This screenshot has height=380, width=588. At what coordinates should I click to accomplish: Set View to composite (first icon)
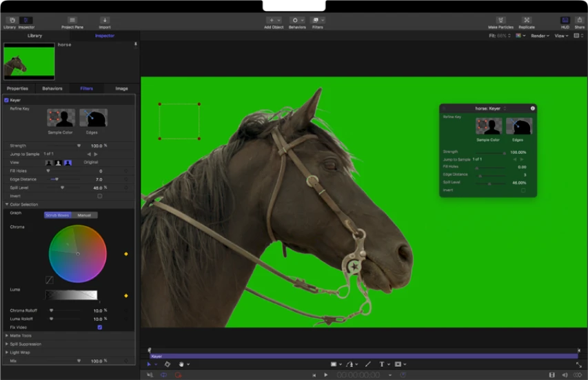pyautogui.click(x=49, y=163)
